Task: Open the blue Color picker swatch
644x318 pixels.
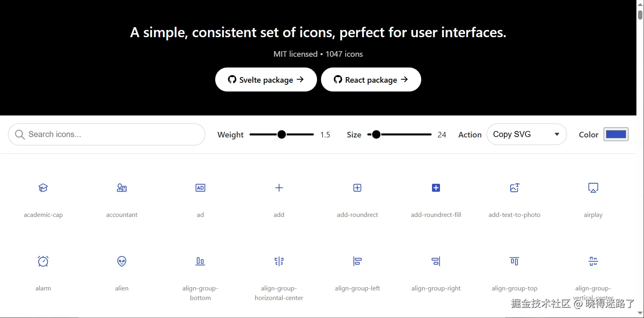Action: pyautogui.click(x=616, y=134)
